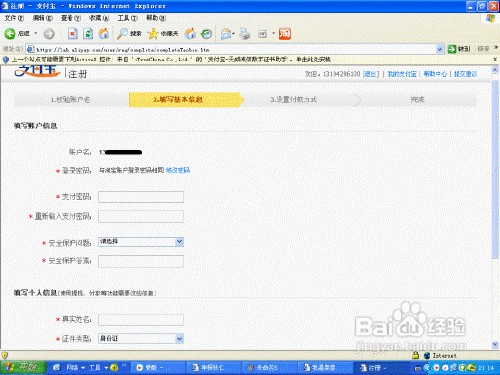Viewport: 500px width, 375px height.
Task: Open Search (搜索) with the magnifier icon
Action: point(129,34)
